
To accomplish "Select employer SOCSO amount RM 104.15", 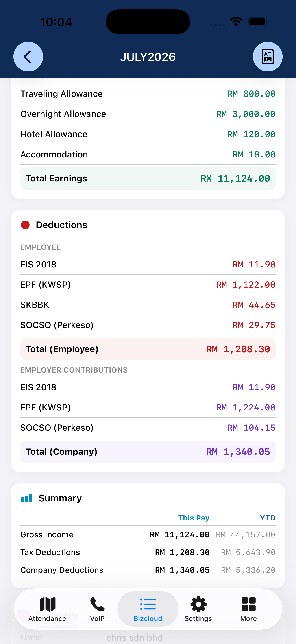I will point(251,428).
